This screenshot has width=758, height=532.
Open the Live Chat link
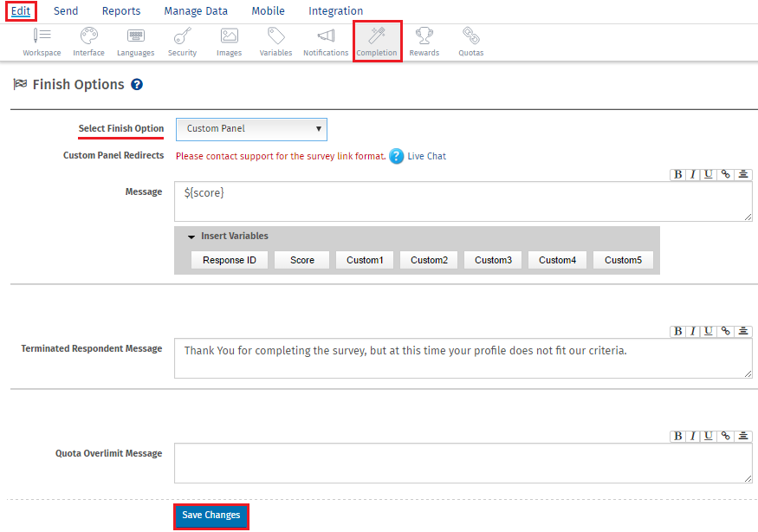coord(426,156)
